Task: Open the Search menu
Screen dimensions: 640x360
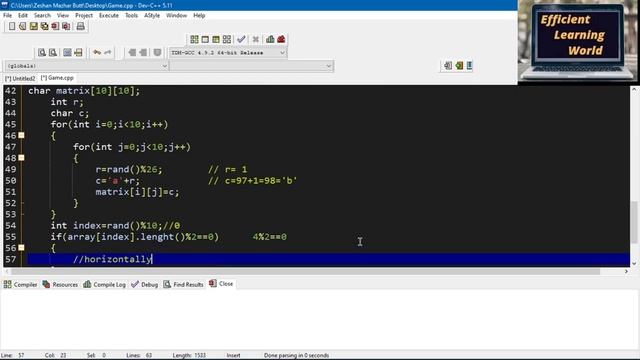Action: click(x=42, y=16)
